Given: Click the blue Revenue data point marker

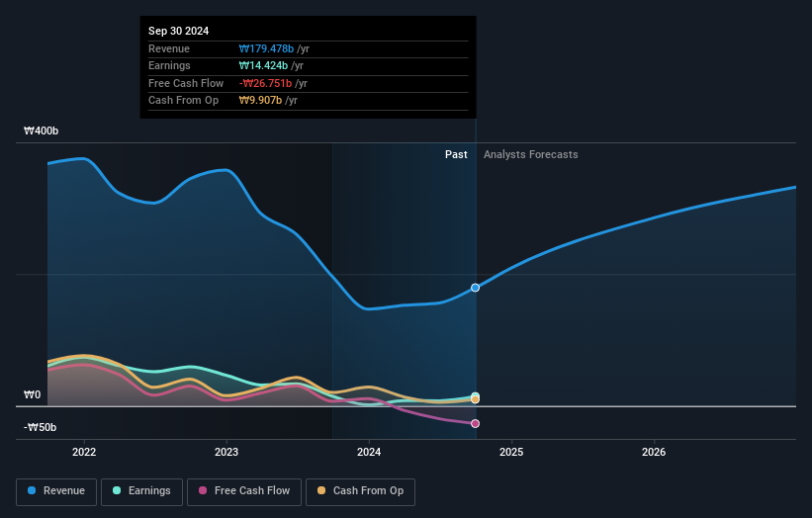Looking at the screenshot, I should [475, 288].
